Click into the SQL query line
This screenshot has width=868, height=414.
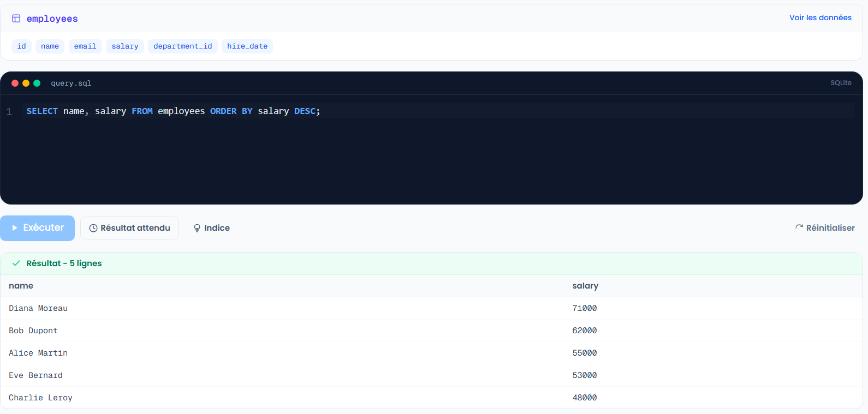coord(438,111)
